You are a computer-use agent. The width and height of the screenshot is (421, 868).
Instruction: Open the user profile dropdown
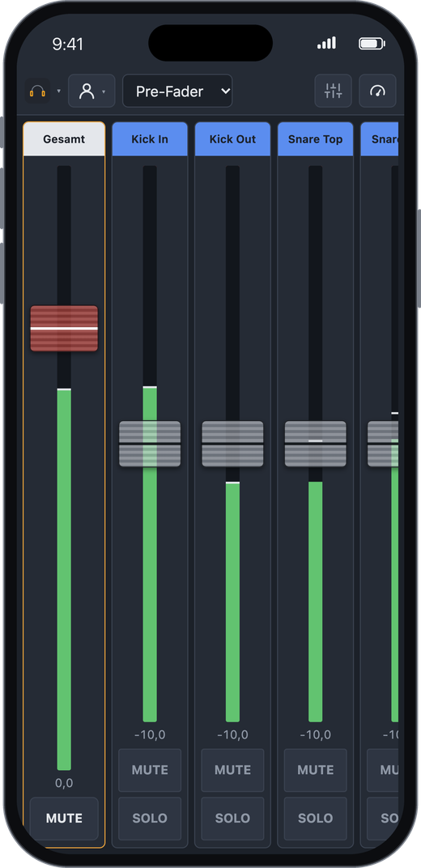tap(91, 91)
